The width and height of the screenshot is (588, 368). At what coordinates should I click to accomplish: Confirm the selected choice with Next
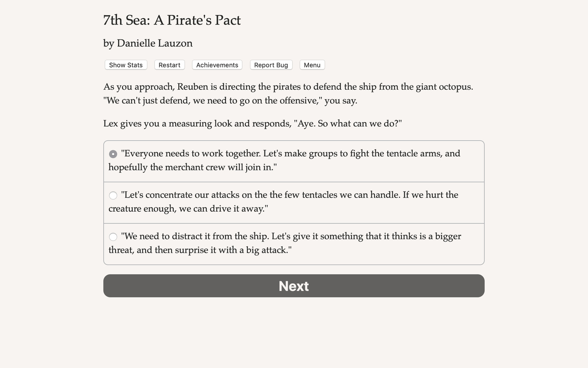point(294,286)
